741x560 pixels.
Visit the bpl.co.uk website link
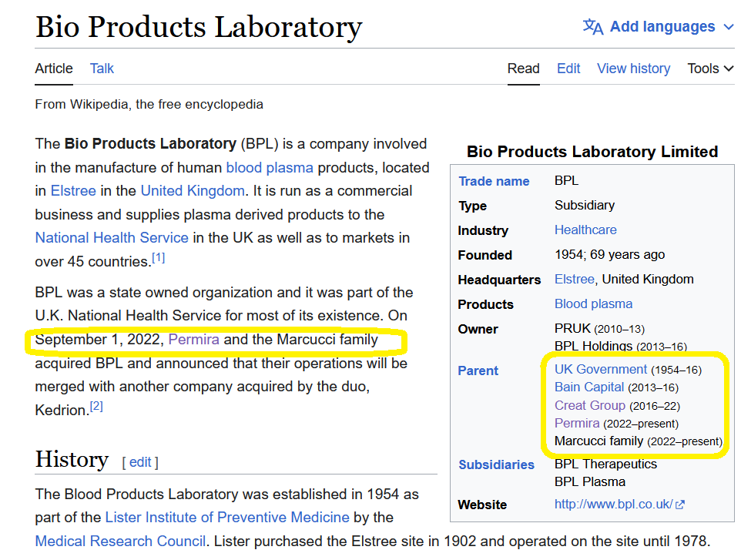pyautogui.click(x=613, y=505)
